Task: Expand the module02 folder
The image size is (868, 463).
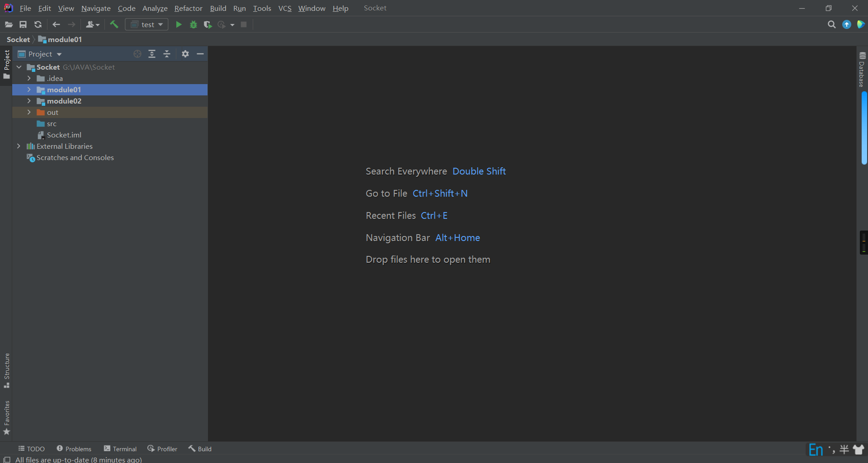Action: pos(29,101)
